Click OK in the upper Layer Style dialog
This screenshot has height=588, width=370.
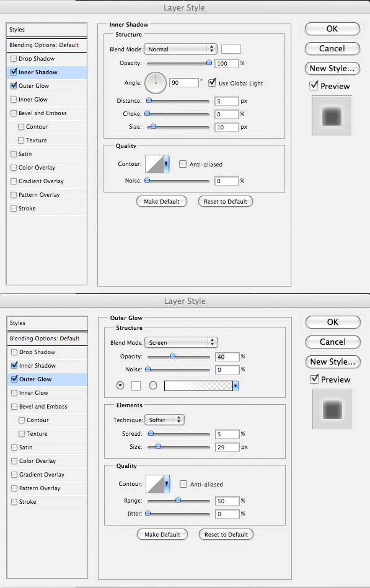click(332, 29)
